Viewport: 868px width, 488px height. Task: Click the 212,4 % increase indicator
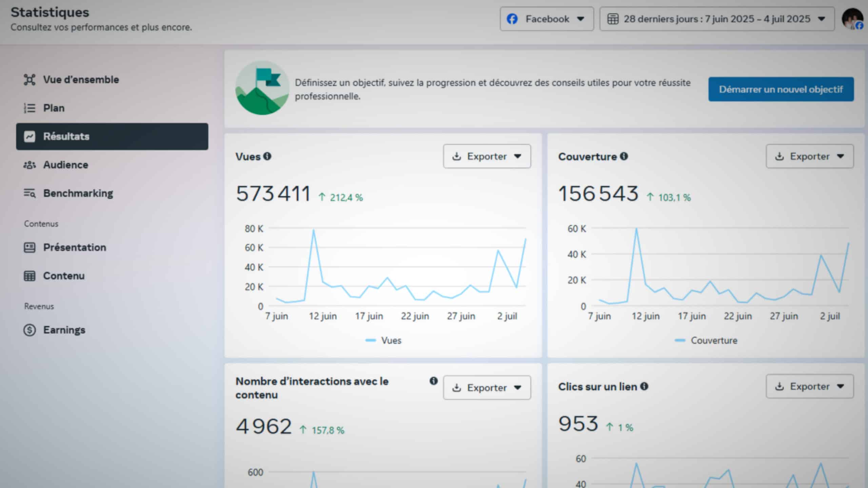point(341,197)
